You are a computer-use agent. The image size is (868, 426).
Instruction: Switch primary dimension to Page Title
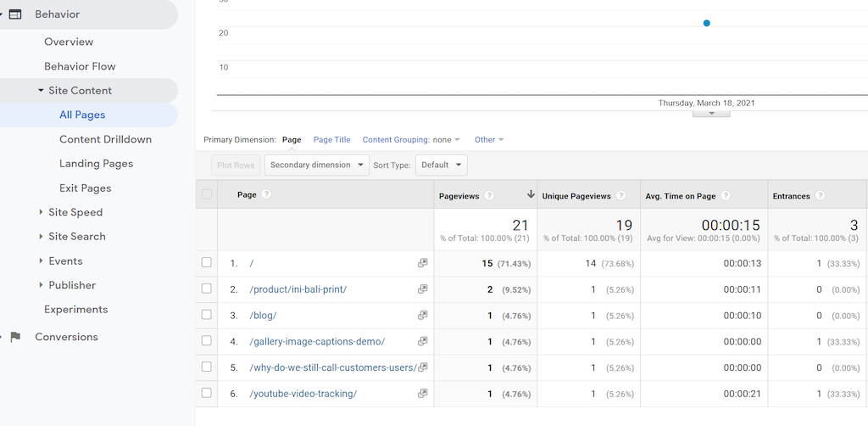coord(331,140)
